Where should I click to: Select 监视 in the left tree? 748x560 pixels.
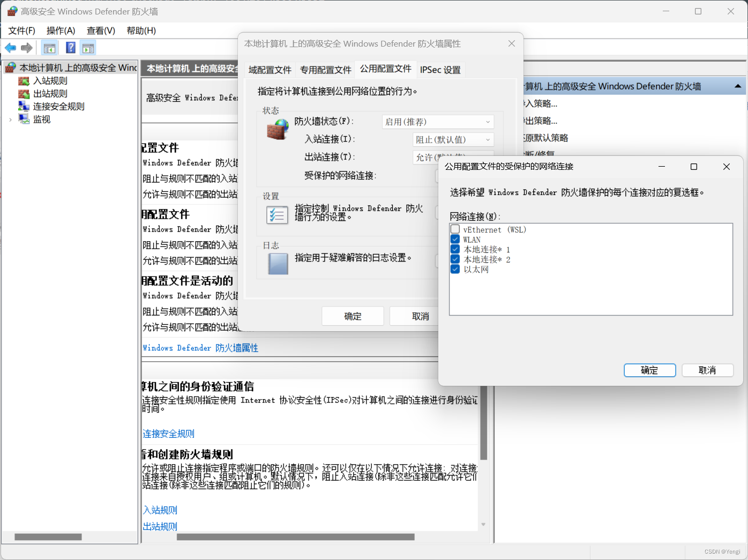[x=42, y=120]
